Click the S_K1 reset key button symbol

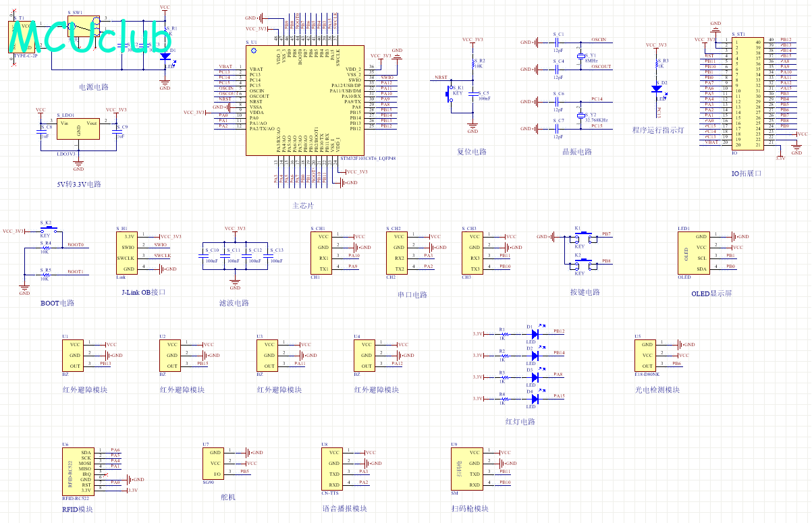pos(448,94)
